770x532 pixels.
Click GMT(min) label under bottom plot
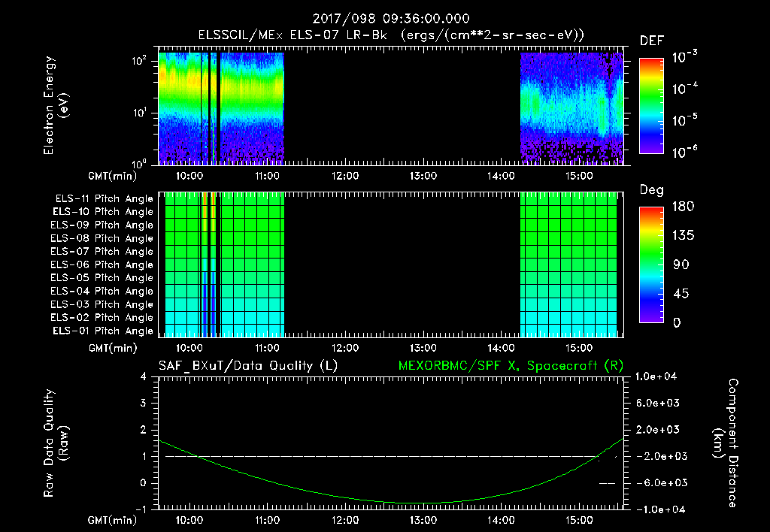113,520
